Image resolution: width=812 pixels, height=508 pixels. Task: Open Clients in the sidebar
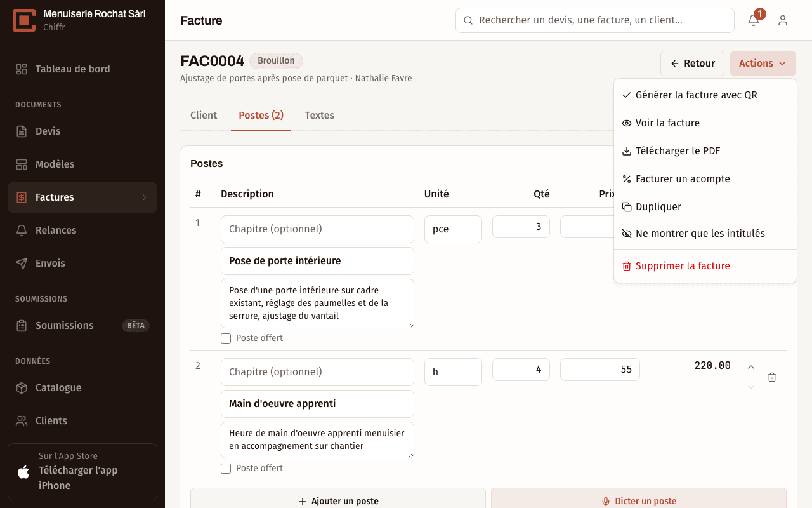pos(82,420)
